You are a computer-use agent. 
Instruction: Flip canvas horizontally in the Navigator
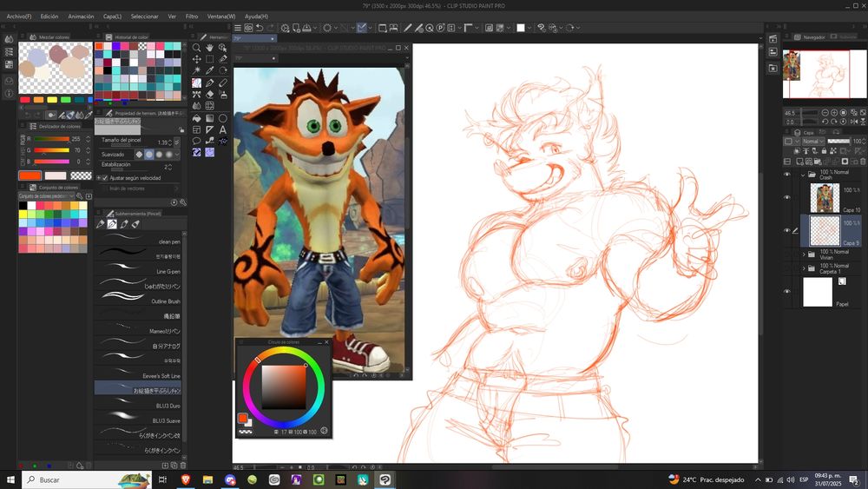(x=853, y=122)
